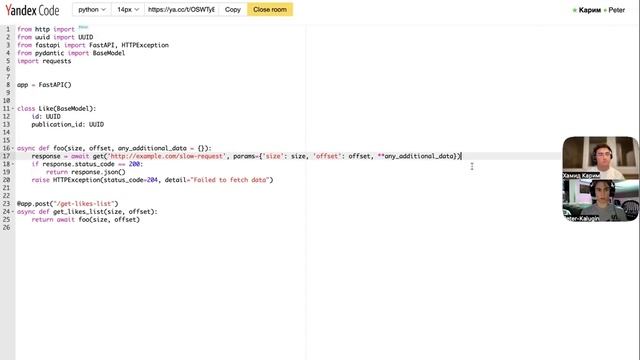Open the Yandex Code logo link
This screenshot has height=360, width=640.
point(32,10)
